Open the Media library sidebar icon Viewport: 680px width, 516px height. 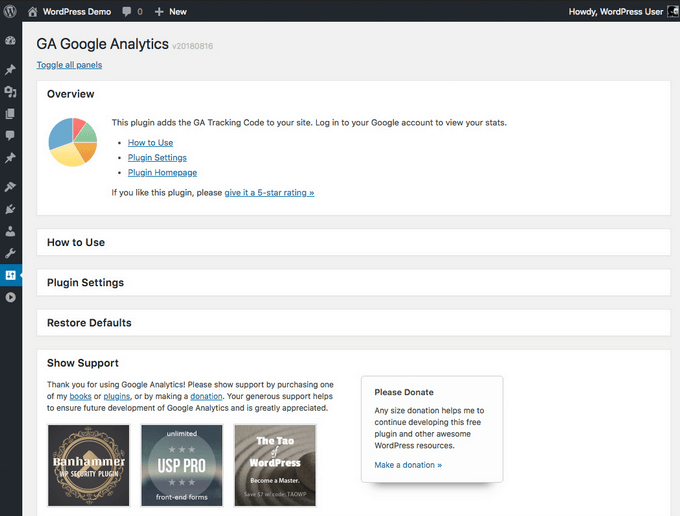(10, 91)
